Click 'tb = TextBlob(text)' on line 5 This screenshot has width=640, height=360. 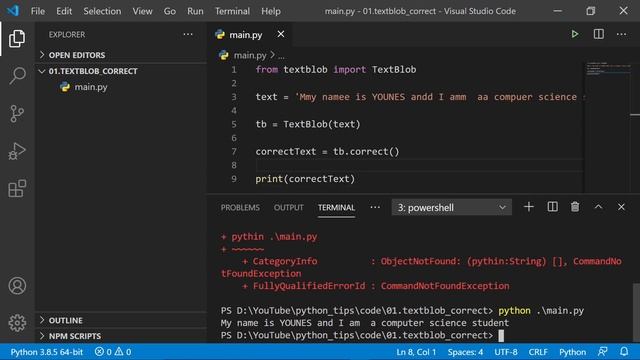tap(308, 124)
